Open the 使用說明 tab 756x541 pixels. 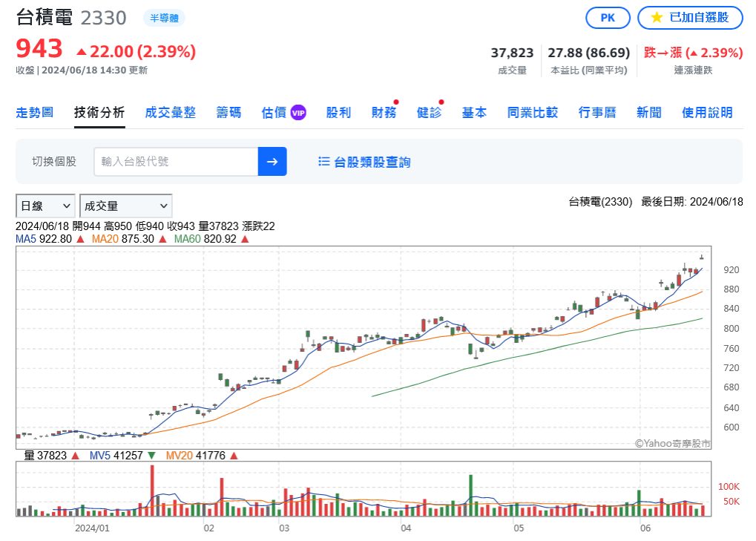point(707,113)
